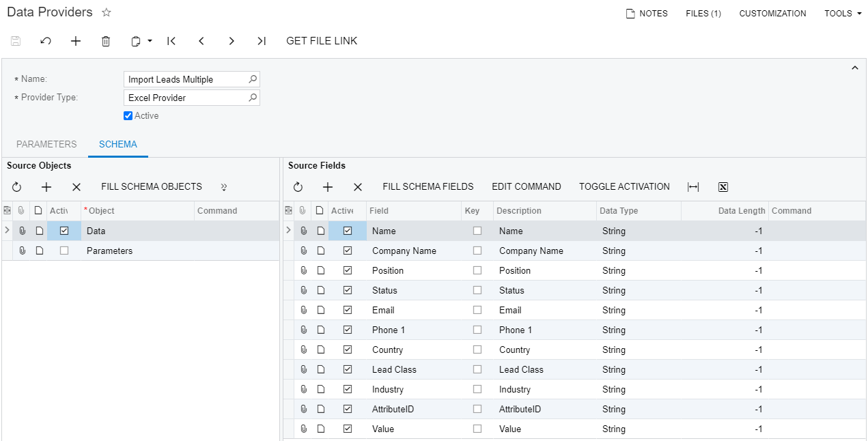Screen dimensions: 868x441
Task: Add favorite star next to Data Providers
Action: pyautogui.click(x=107, y=13)
